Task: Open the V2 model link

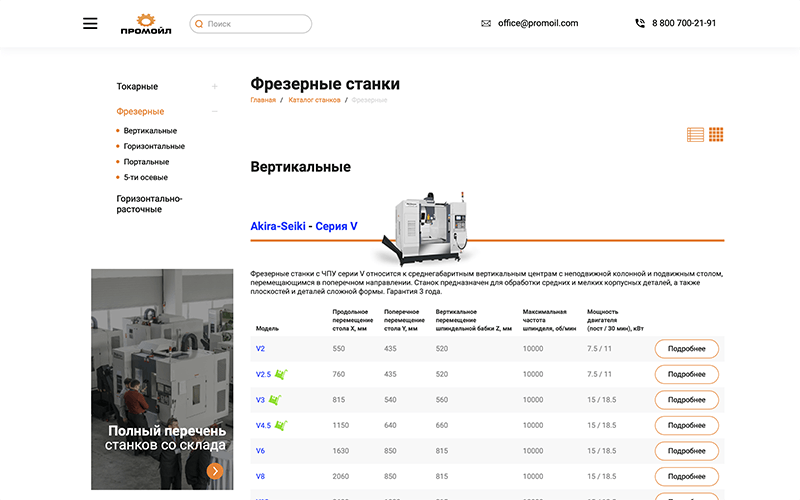Action: (x=260, y=349)
